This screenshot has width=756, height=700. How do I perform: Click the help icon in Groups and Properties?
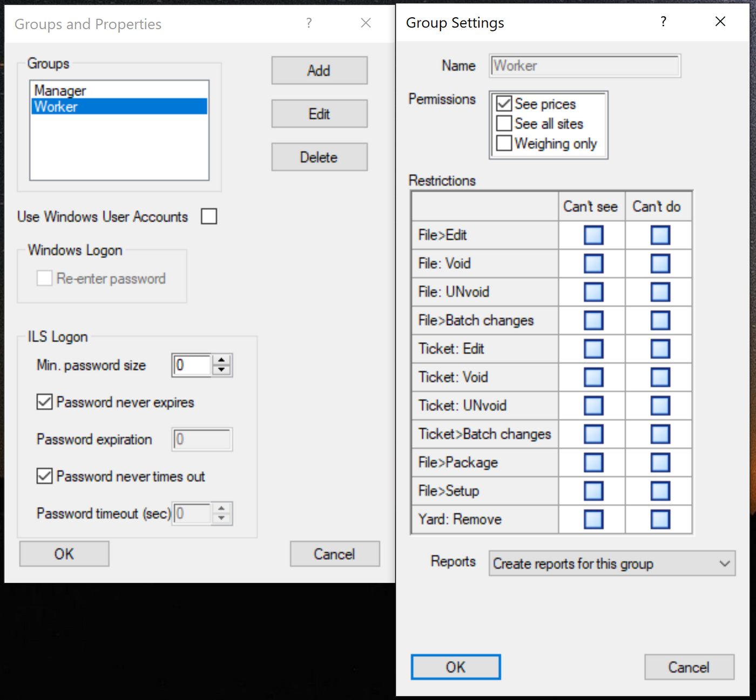pyautogui.click(x=308, y=23)
